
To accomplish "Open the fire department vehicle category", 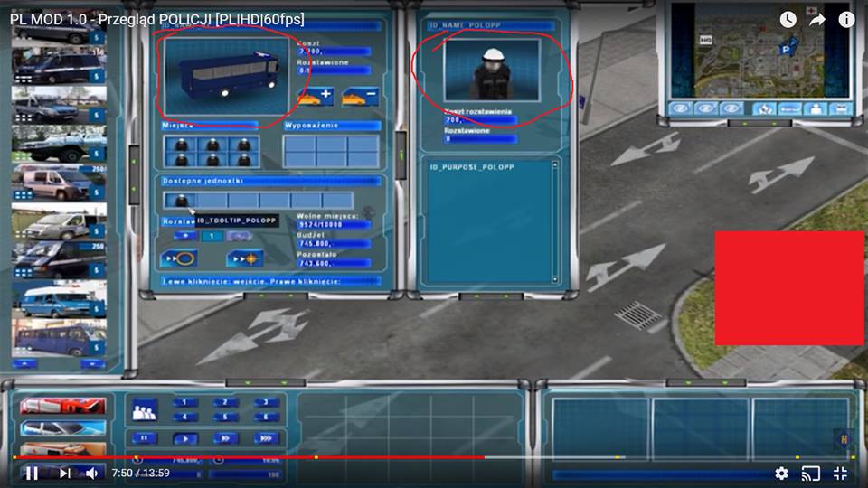I will (62, 406).
